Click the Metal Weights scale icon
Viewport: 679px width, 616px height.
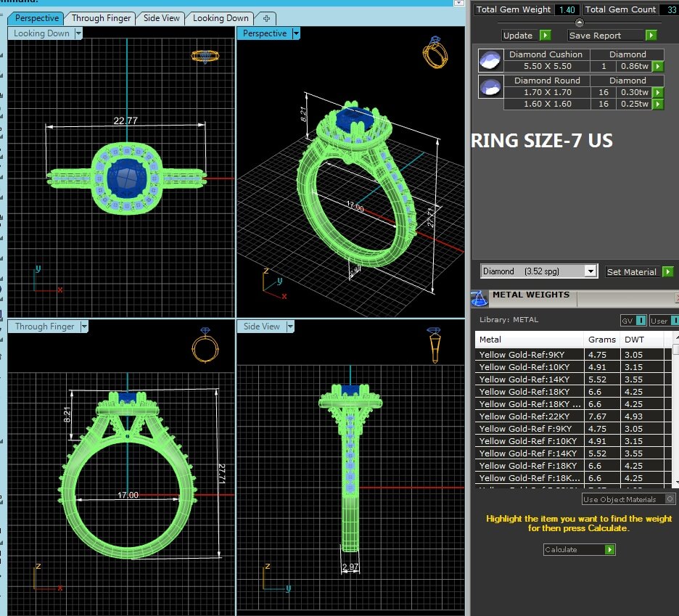(x=479, y=297)
